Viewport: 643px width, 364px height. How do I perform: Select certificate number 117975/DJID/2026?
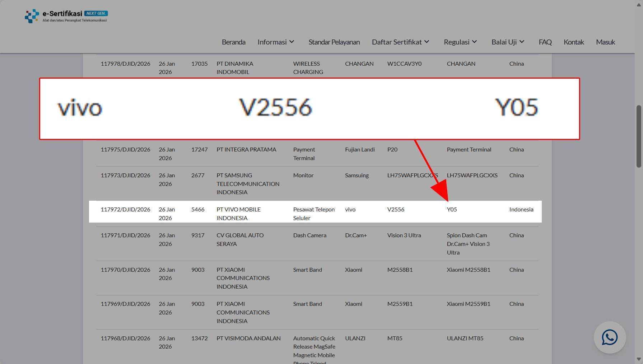click(125, 149)
